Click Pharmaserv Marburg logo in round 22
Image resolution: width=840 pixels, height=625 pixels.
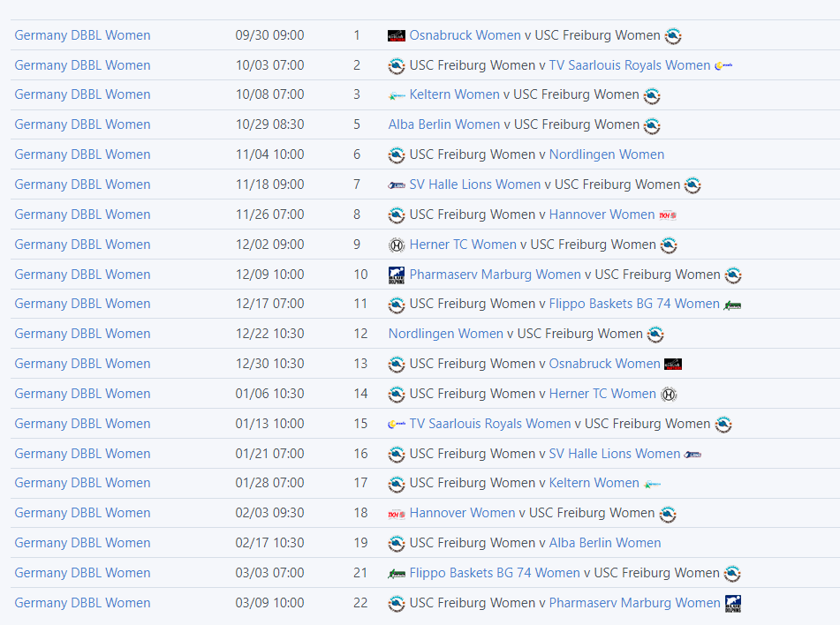[x=733, y=603]
